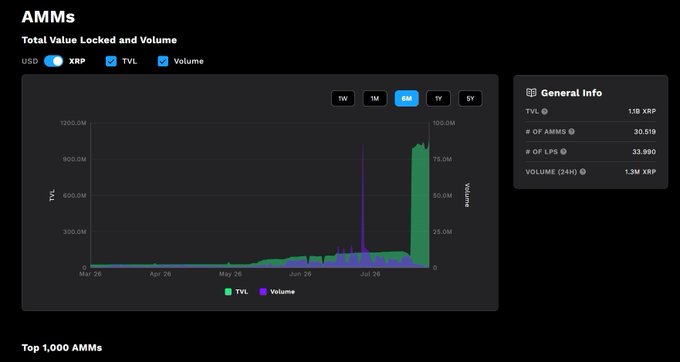Click the 1200.0M TVL axis label
Screen dimensions: 680x362
(x=73, y=123)
